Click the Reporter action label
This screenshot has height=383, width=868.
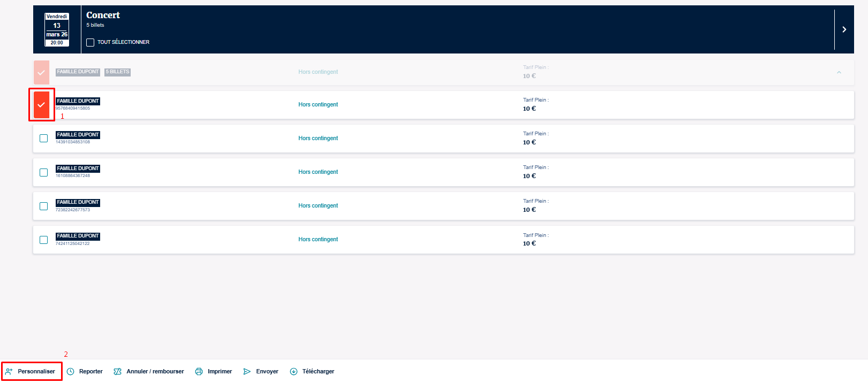pyautogui.click(x=91, y=371)
